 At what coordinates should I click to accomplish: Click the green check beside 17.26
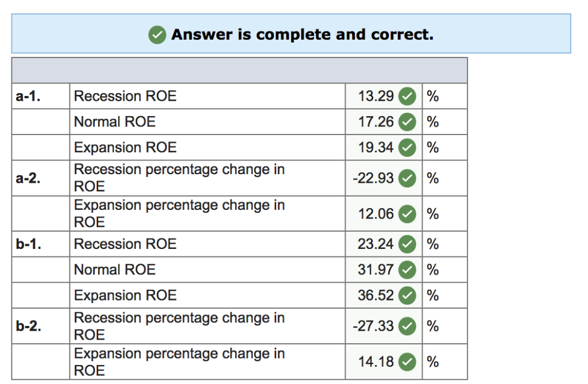[407, 122]
